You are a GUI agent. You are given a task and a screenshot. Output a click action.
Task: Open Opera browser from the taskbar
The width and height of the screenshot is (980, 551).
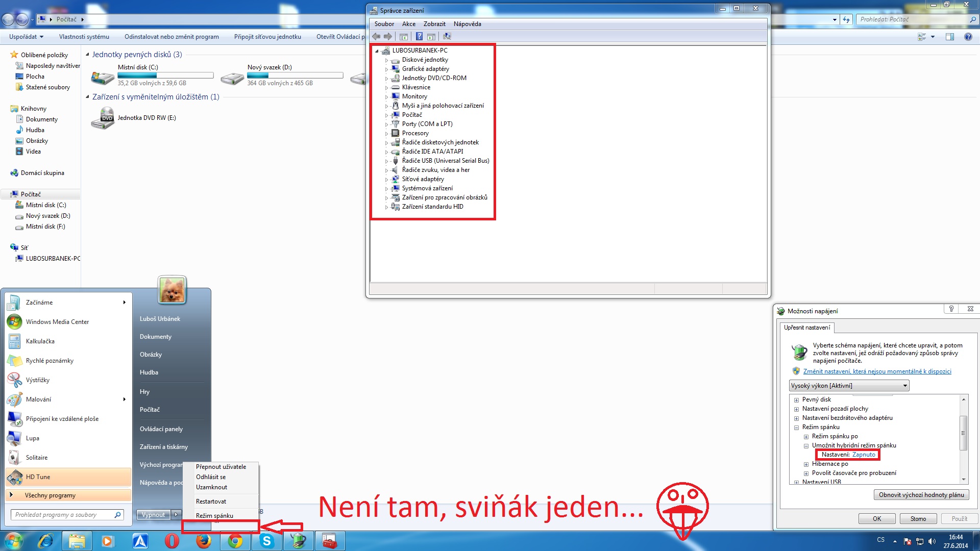coord(172,541)
